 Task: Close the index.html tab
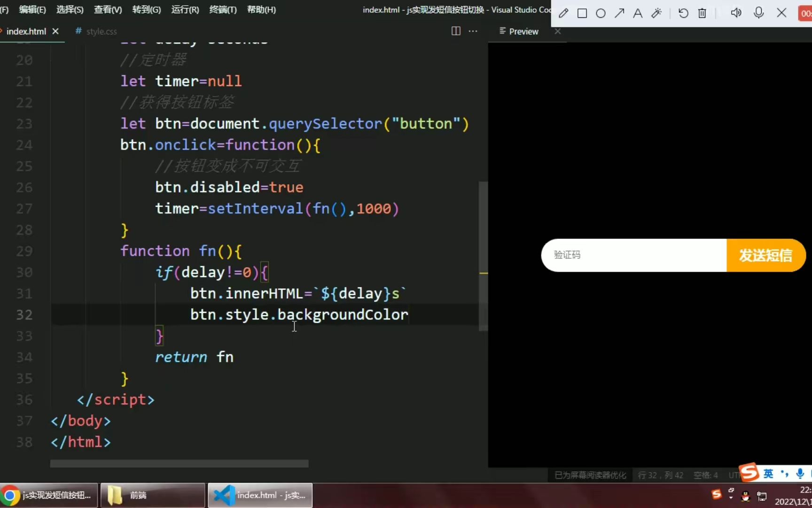(x=55, y=31)
